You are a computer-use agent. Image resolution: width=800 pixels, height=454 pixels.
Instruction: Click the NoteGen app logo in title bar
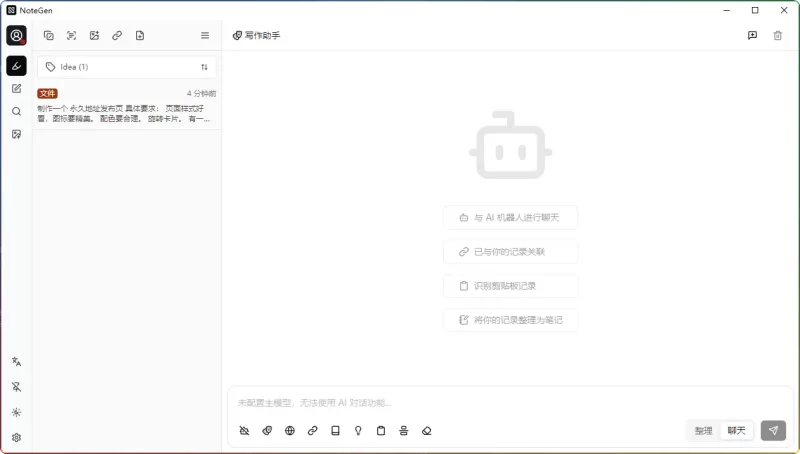pyautogui.click(x=11, y=10)
